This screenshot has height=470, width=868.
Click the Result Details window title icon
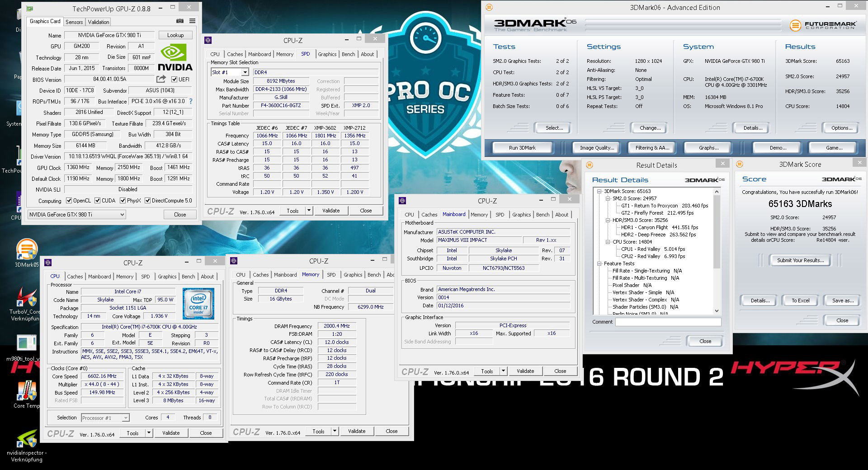pyautogui.click(x=590, y=164)
